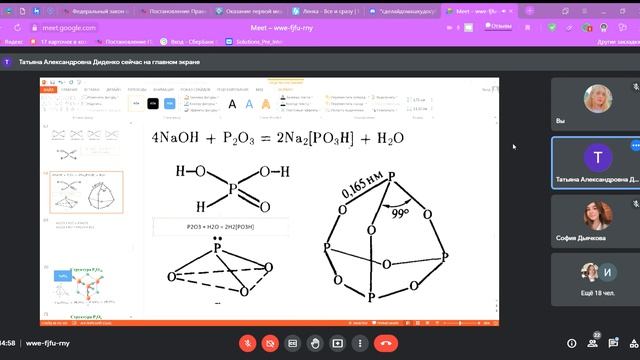Open a new browser tab with plus
The image size is (640, 360).
pyautogui.click(x=530, y=11)
